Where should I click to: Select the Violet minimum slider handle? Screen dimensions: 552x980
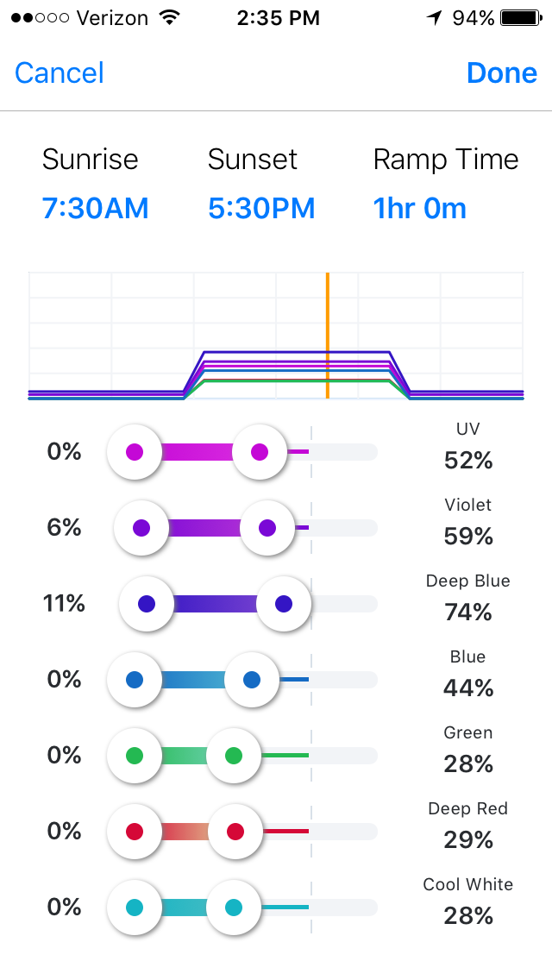pyautogui.click(x=141, y=528)
